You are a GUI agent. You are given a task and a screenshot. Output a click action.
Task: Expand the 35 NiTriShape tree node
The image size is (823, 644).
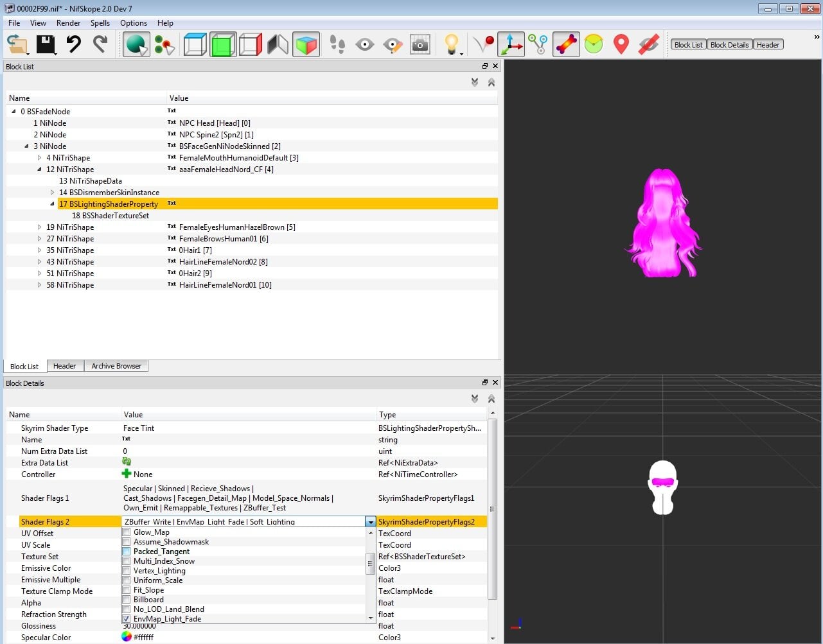coord(40,250)
